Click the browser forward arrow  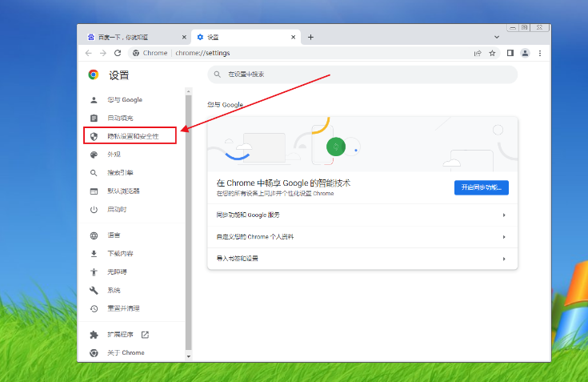point(103,53)
